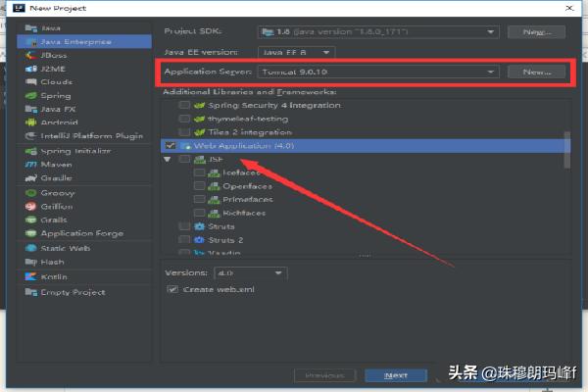Tick the Openfaces checkbox
588x392 pixels.
coord(199,186)
